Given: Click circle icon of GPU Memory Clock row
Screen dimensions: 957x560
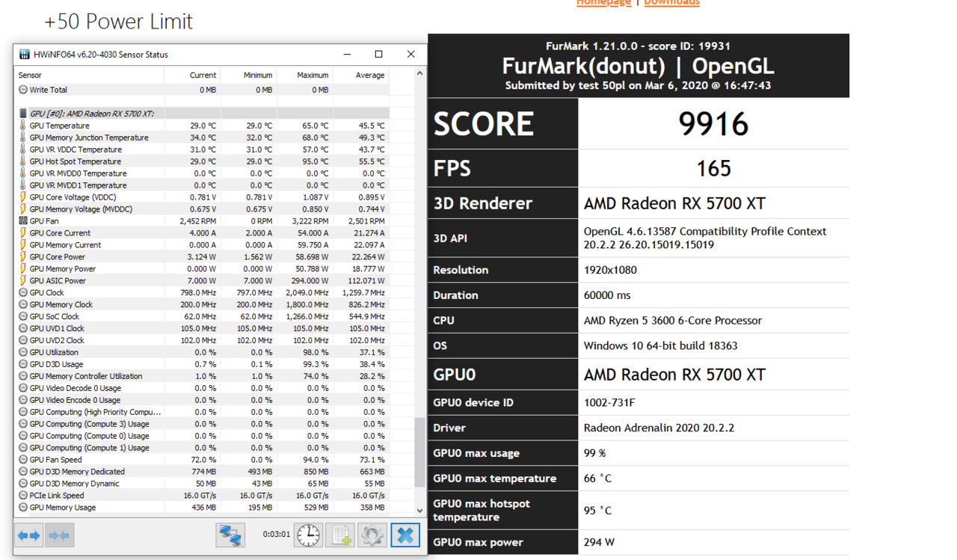Looking at the screenshot, I should pos(23,305).
